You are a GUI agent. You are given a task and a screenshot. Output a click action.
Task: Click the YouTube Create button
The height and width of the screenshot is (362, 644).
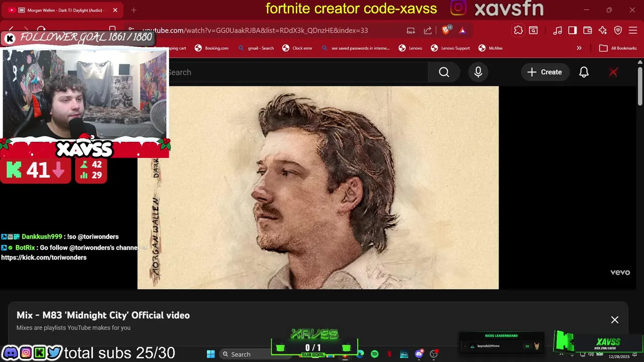[x=544, y=72]
